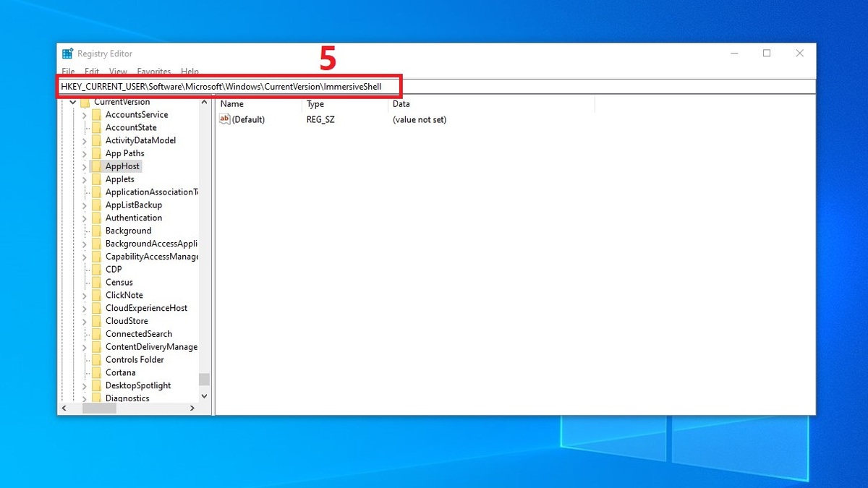
Task: Expand the App Paths key
Action: [85, 153]
